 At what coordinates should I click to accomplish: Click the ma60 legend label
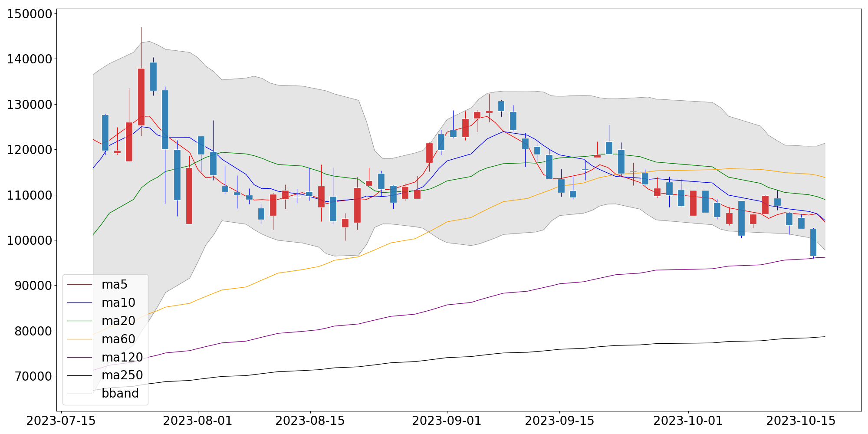(x=118, y=339)
